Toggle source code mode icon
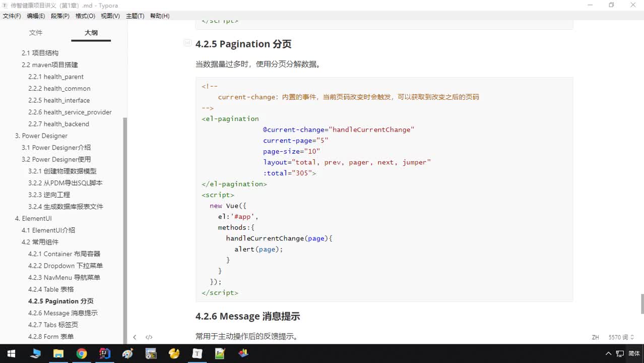The width and height of the screenshot is (644, 363). pyautogui.click(x=149, y=337)
